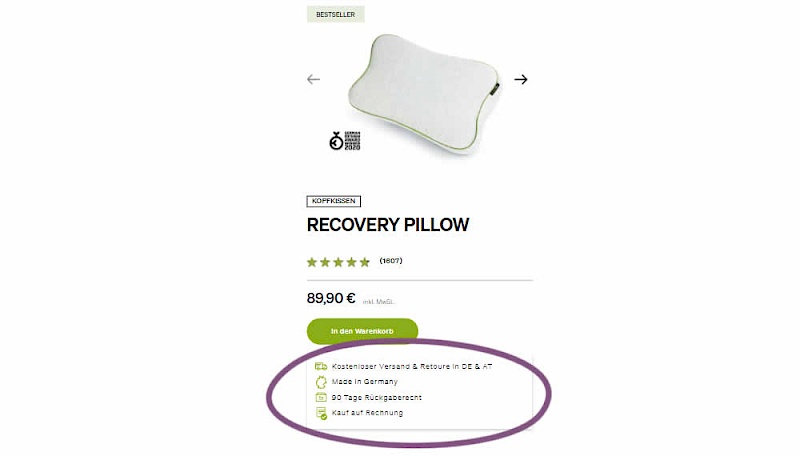Add pillow with In den Warenkorb
This screenshot has height=456, width=800.
(x=362, y=331)
